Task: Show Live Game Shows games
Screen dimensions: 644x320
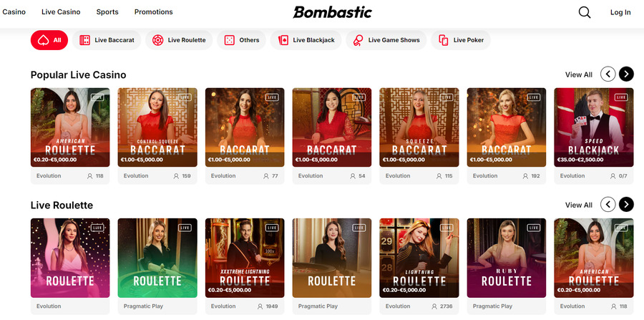Action: click(x=386, y=40)
